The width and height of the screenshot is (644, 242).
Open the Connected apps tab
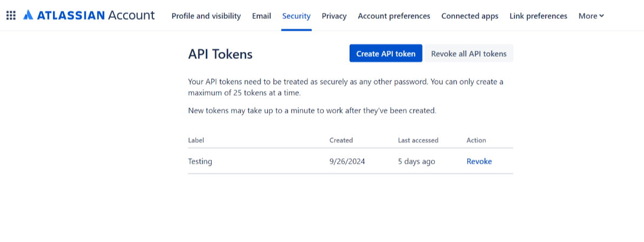pyautogui.click(x=469, y=16)
